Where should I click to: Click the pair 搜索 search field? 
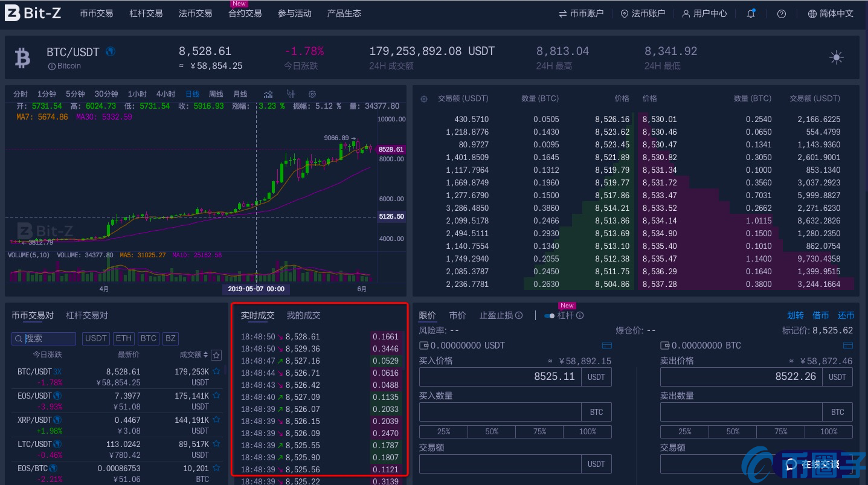(x=44, y=338)
